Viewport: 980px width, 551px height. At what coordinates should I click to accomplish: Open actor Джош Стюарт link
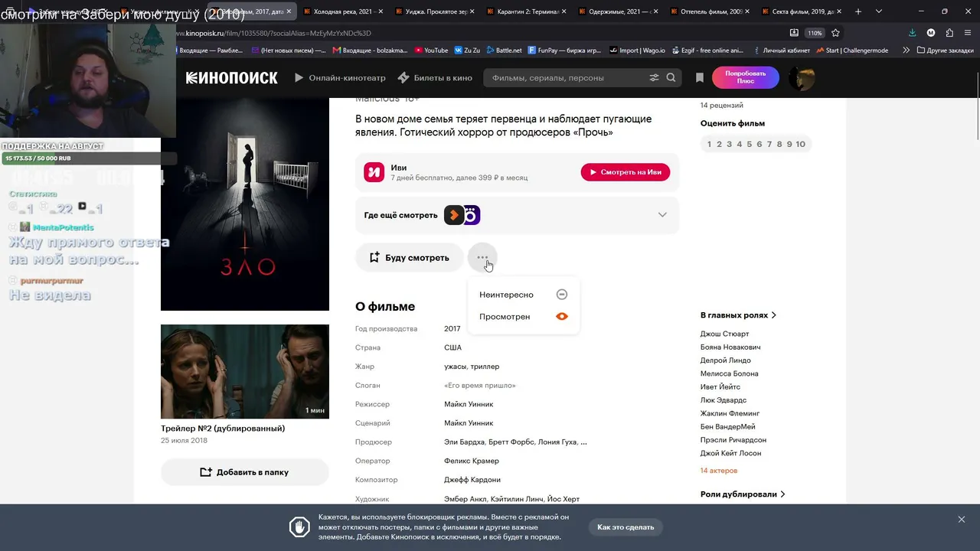pyautogui.click(x=724, y=334)
